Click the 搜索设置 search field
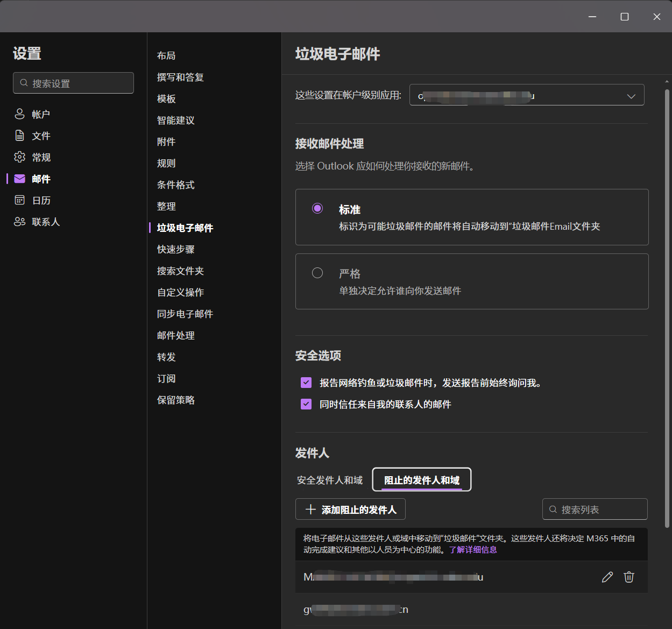This screenshot has height=629, width=672. 74,83
